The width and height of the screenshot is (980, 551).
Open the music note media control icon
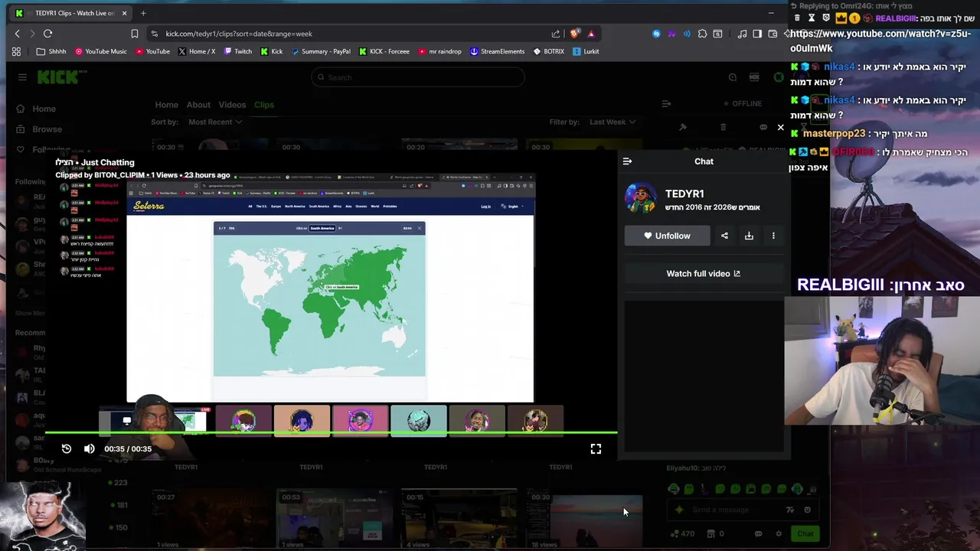[742, 34]
